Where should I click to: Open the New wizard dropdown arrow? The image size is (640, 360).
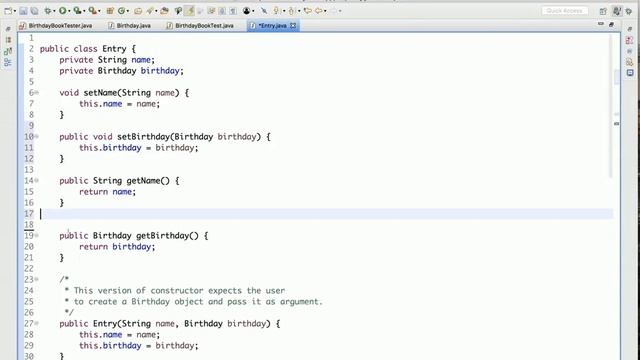point(14,11)
